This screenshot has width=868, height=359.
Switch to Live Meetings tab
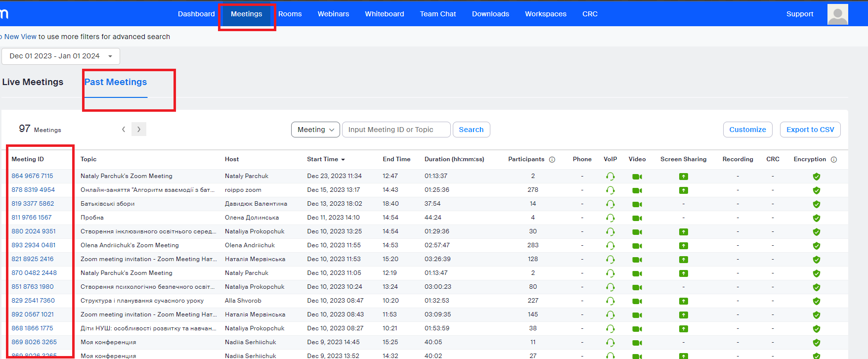(33, 82)
